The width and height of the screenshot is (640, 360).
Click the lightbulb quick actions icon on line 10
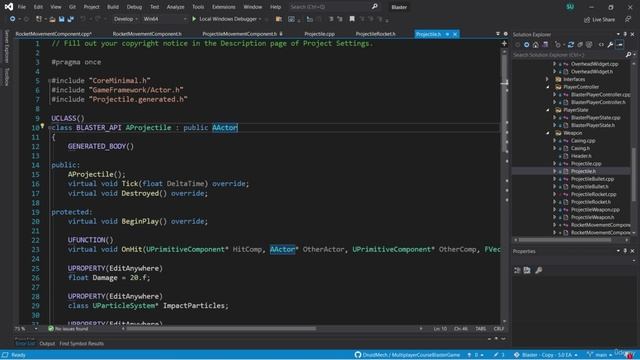pyautogui.click(x=42, y=127)
